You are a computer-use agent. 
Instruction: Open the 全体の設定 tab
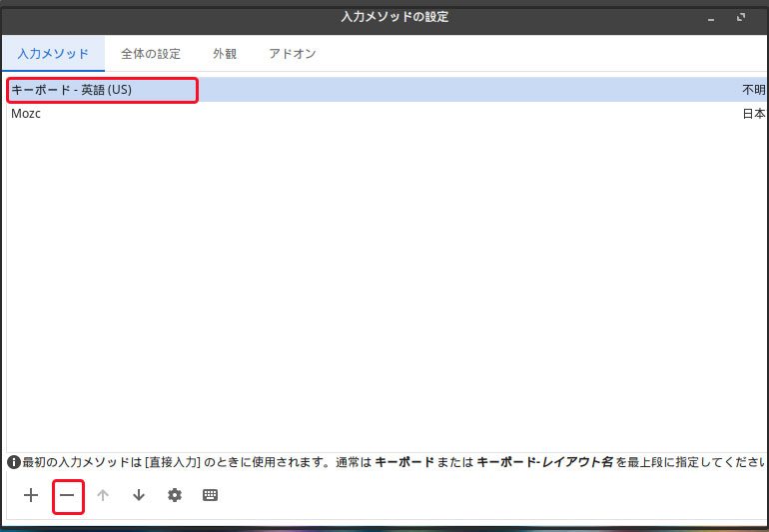coord(151,54)
